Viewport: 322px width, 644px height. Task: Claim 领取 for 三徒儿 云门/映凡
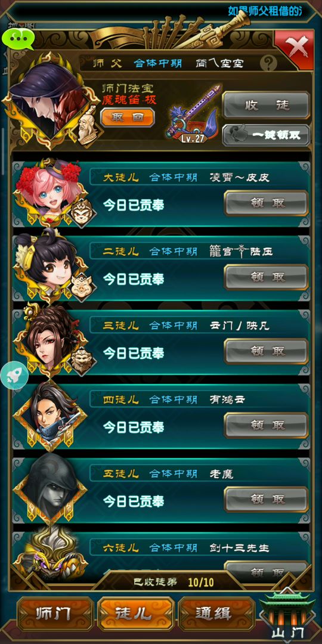coord(266,351)
